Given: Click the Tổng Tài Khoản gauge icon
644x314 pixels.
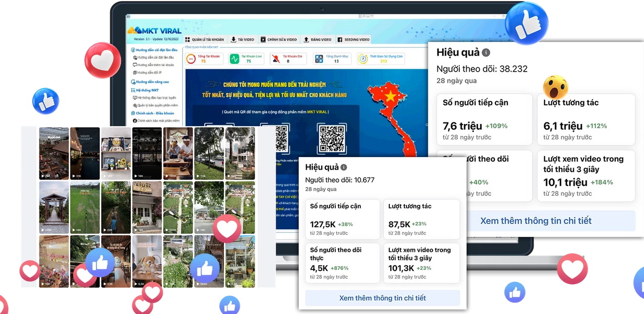Looking at the screenshot, I should tap(191, 59).
